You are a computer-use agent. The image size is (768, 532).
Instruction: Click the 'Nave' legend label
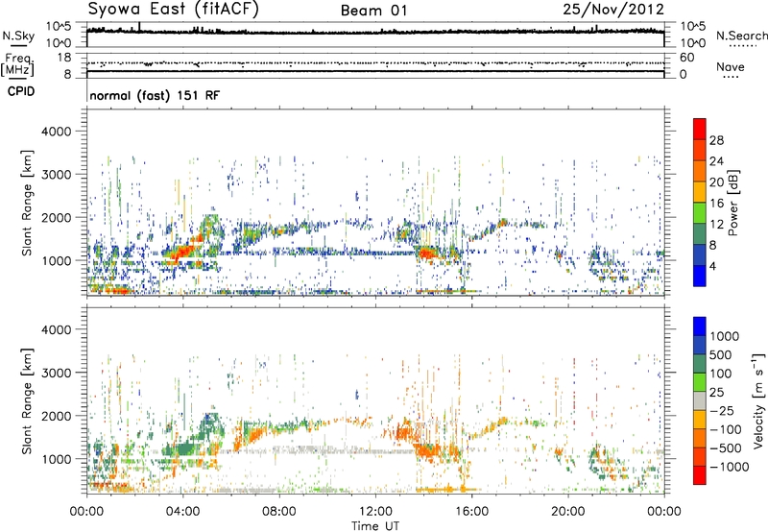[x=730, y=66]
